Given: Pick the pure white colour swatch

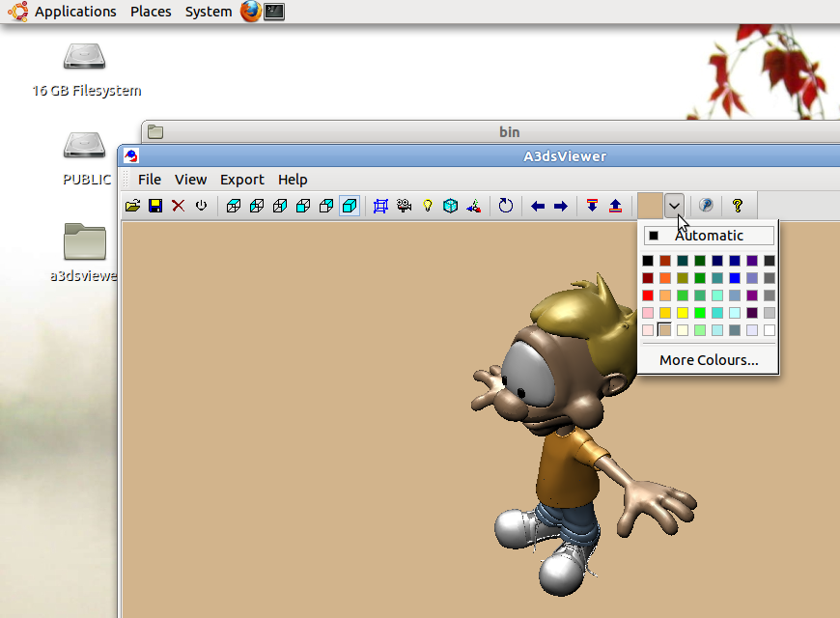Looking at the screenshot, I should coord(770,330).
